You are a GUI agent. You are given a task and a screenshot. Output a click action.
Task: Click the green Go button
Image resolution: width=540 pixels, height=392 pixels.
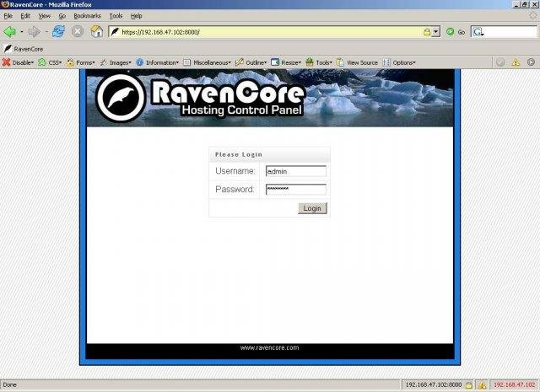click(x=456, y=32)
